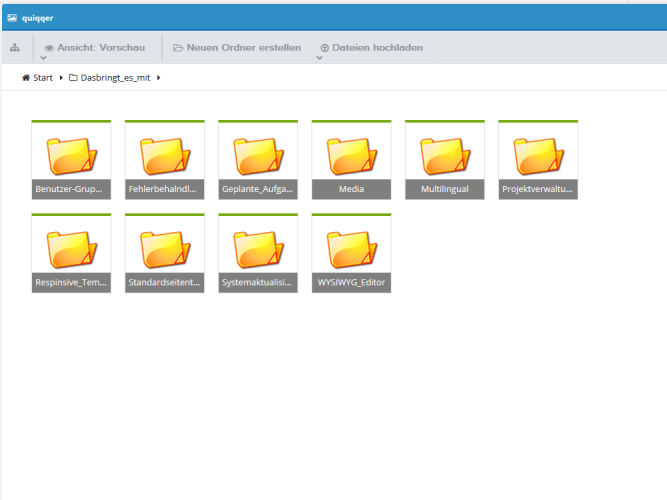
Task: Click the Dateien hochladen upload button
Action: (x=371, y=48)
